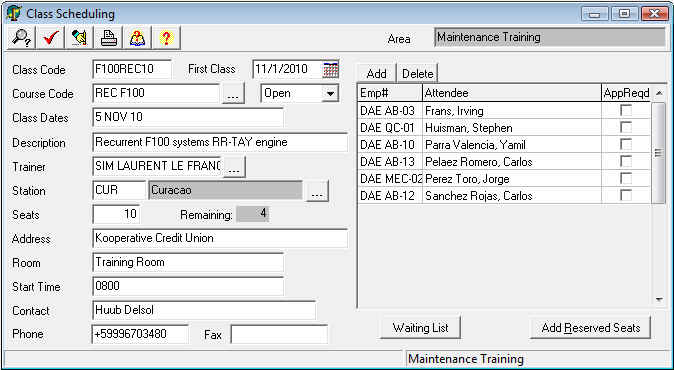Open Course Code lookup ellipsis button
674x370 pixels.
233,93
